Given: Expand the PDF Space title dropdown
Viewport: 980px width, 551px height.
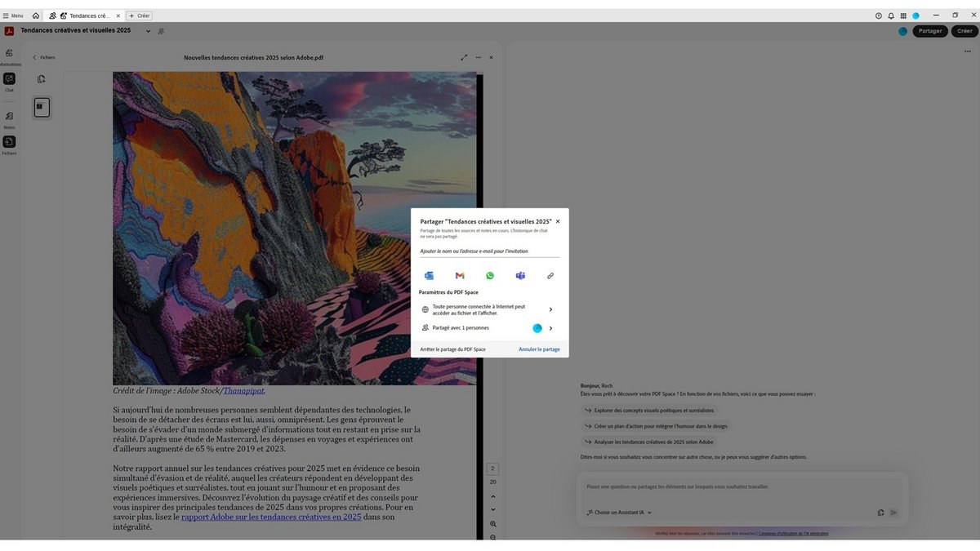Looking at the screenshot, I should tap(148, 31).
